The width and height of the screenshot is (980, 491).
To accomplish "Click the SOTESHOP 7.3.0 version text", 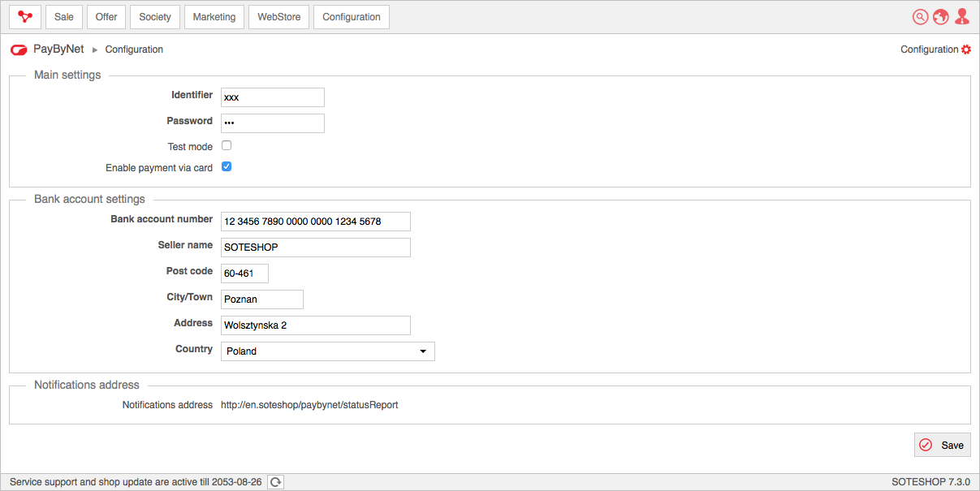I will tap(930, 482).
